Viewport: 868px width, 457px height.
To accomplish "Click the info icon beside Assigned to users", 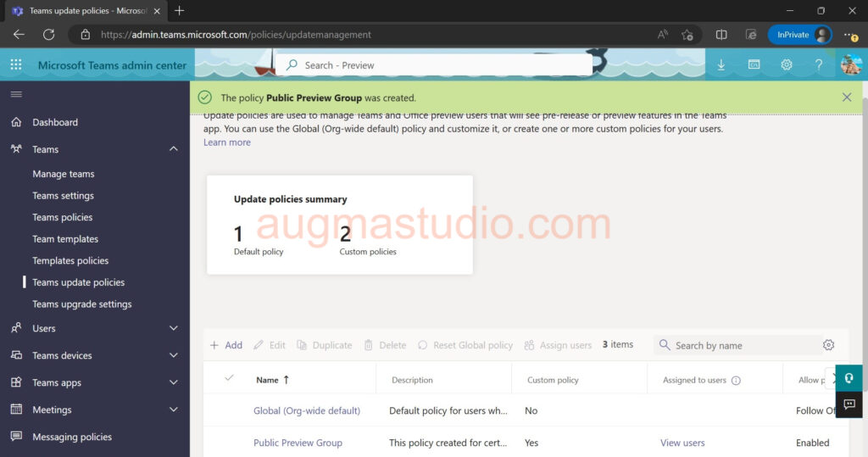I will point(736,381).
